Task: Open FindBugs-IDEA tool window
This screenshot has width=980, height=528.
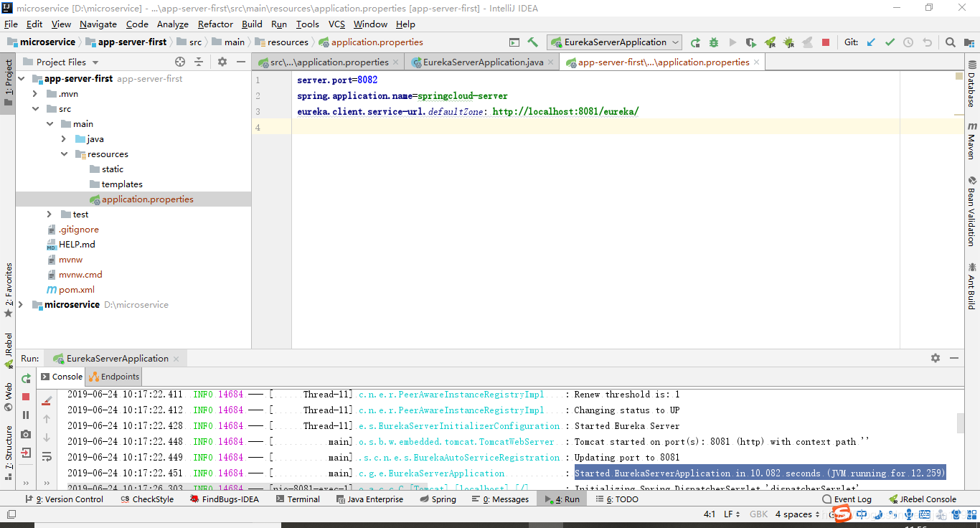Action: coord(224,499)
